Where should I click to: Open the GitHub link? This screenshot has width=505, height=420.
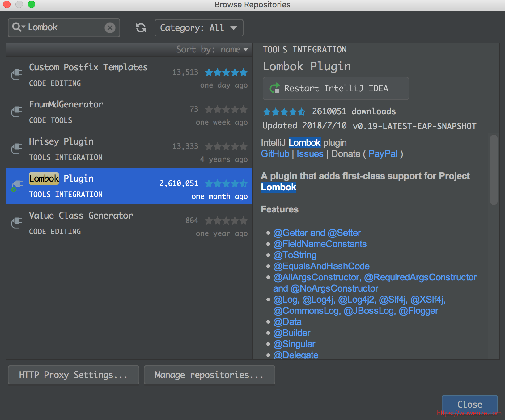[x=275, y=154]
